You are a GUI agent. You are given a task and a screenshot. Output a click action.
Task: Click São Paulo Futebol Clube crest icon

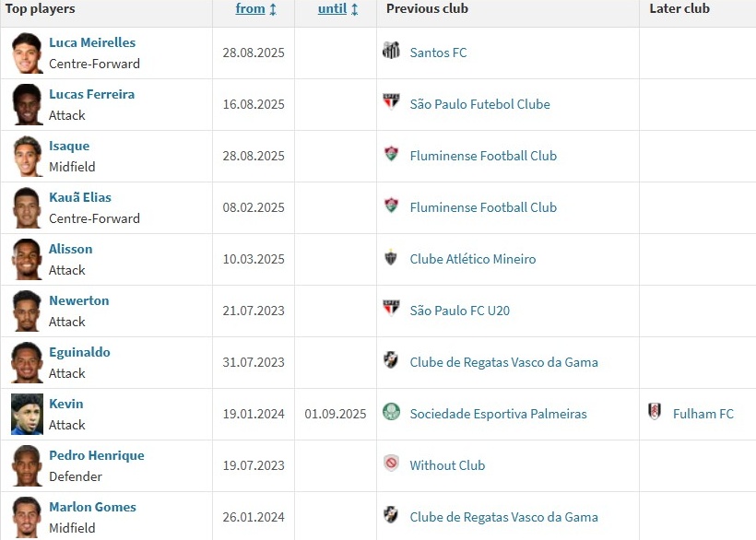tap(391, 103)
